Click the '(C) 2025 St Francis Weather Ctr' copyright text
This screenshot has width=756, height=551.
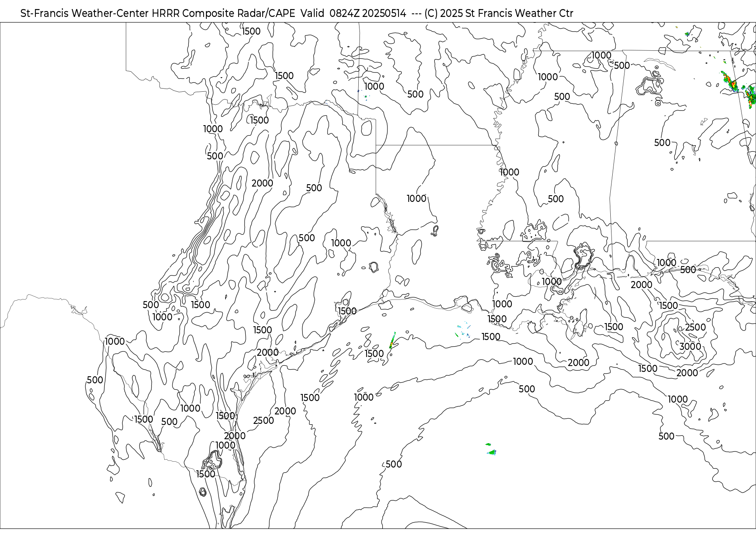point(498,13)
